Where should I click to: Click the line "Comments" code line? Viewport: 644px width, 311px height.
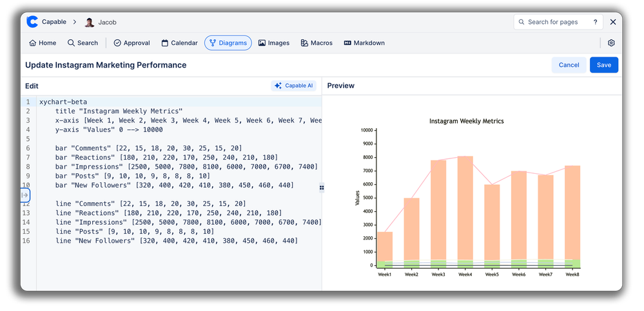tap(151, 203)
